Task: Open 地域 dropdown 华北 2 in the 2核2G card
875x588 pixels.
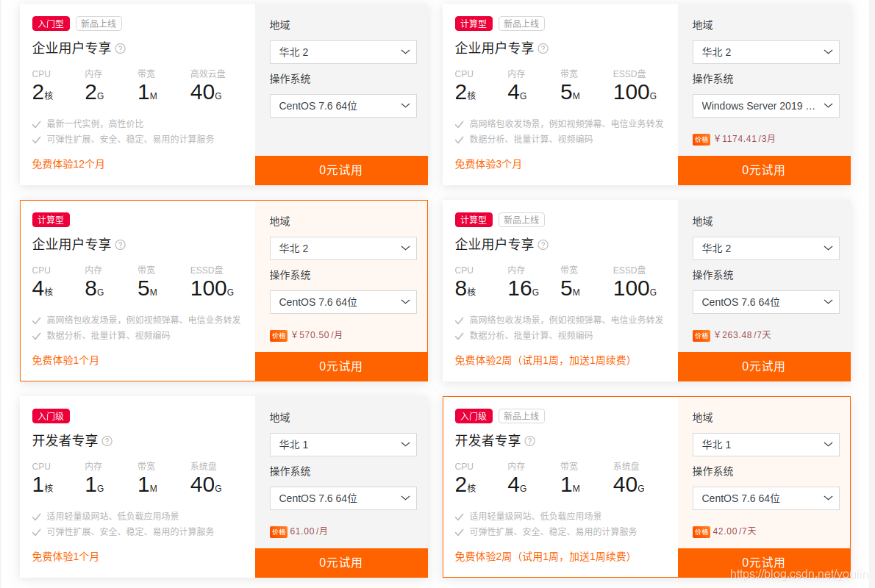Action: click(x=343, y=52)
